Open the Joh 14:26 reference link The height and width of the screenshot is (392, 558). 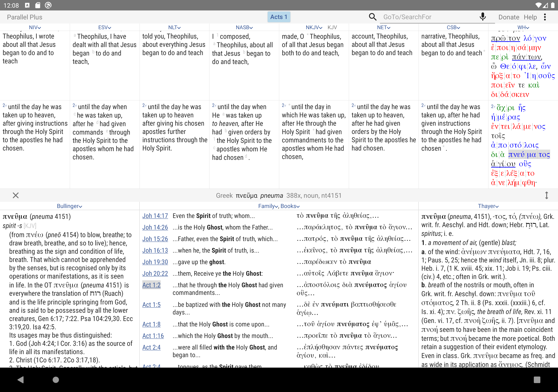tap(155, 227)
